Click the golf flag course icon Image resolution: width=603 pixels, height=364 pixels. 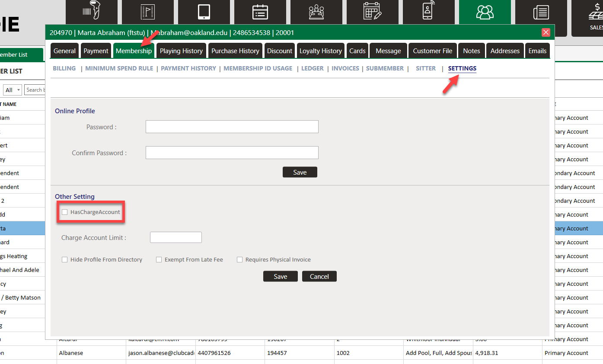click(147, 12)
